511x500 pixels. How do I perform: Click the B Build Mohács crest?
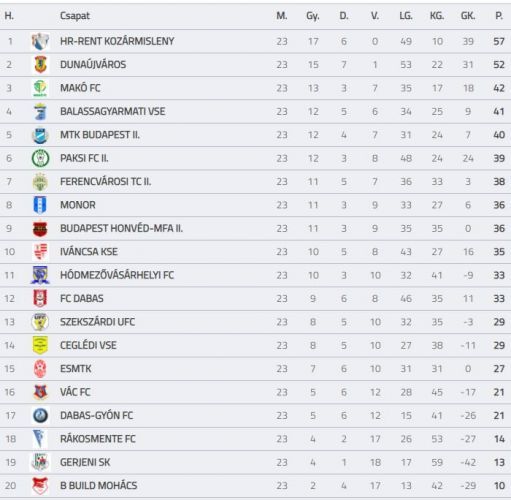coord(40,486)
